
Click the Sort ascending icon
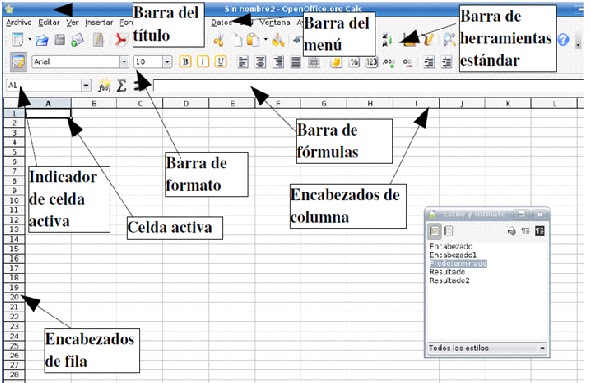pyautogui.click(x=387, y=40)
